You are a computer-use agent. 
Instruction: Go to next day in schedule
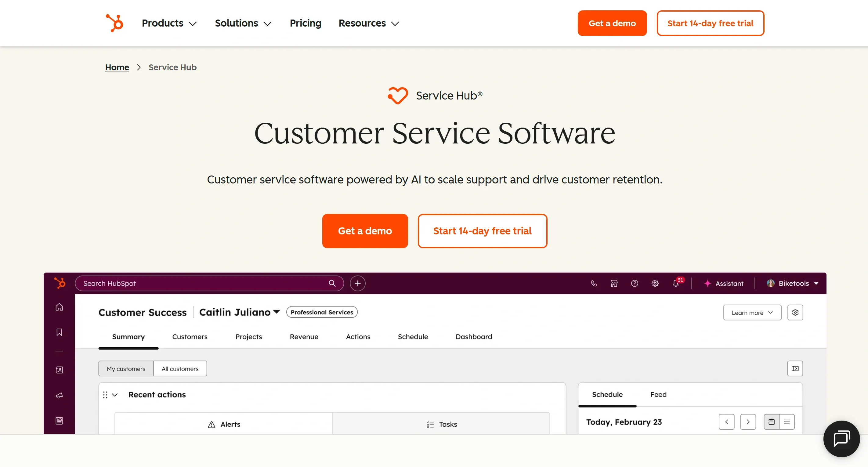click(x=748, y=422)
